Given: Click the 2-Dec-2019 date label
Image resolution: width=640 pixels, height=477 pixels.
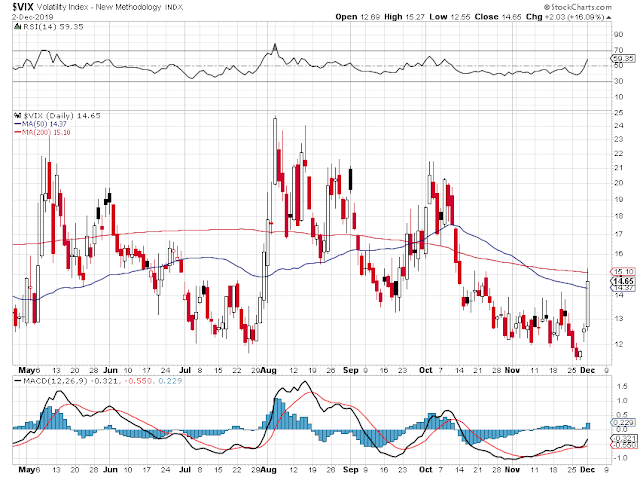Looking at the screenshot, I should click(31, 17).
